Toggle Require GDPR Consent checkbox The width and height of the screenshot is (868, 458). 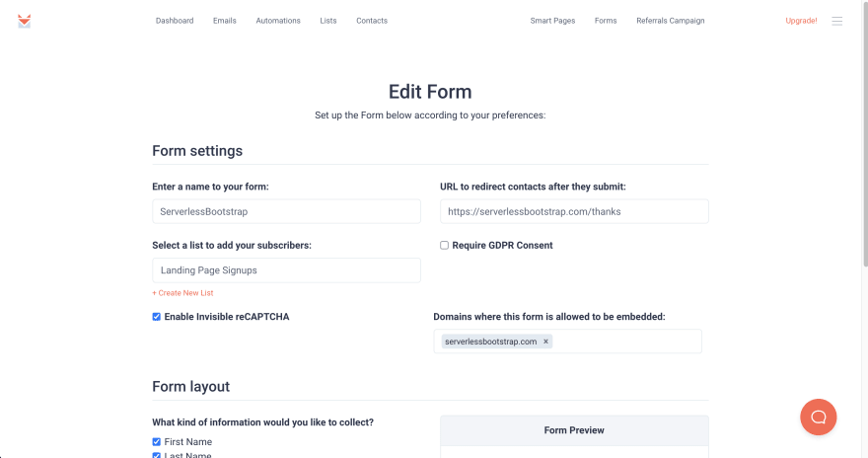pos(444,246)
